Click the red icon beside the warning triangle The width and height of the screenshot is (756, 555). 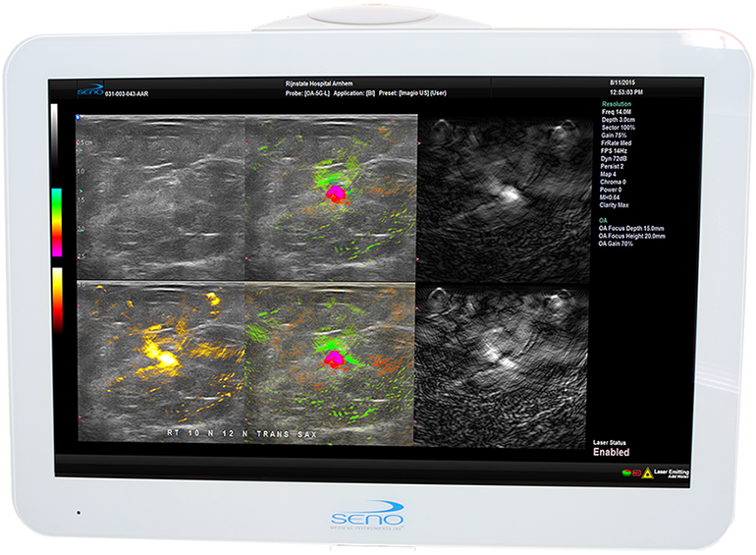pos(636,473)
